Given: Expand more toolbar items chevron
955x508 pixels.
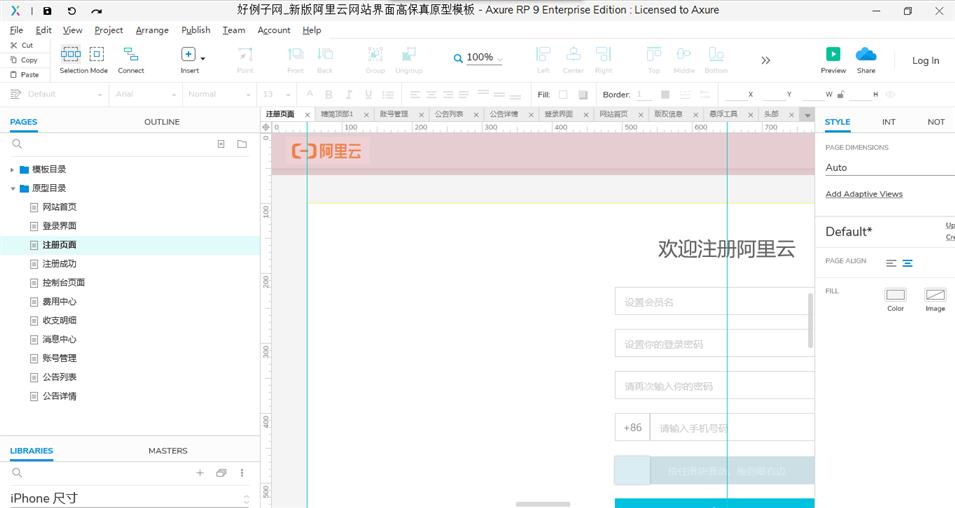Looking at the screenshot, I should pos(766,60).
